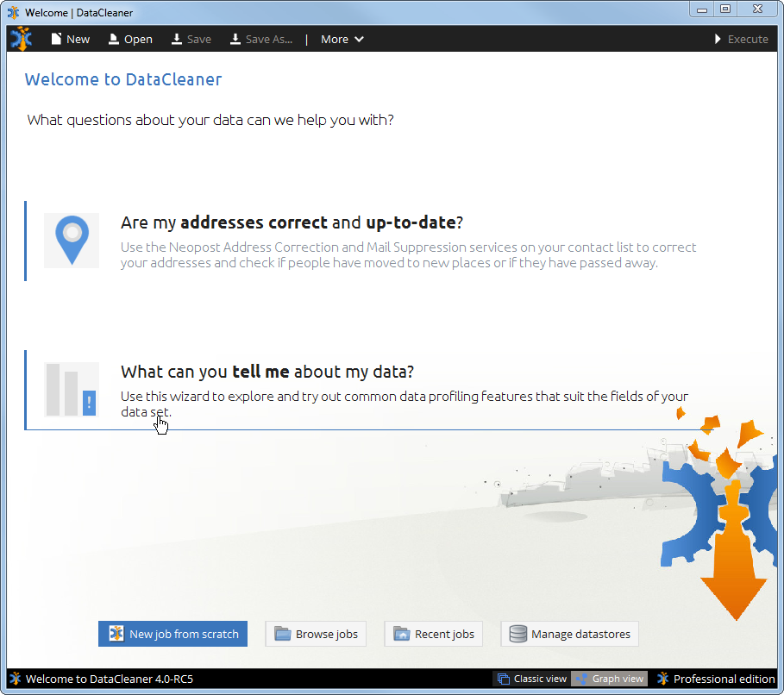Viewport: 784px width, 695px height.
Task: Click the Welcome to DataCleaner heading
Action: (123, 79)
